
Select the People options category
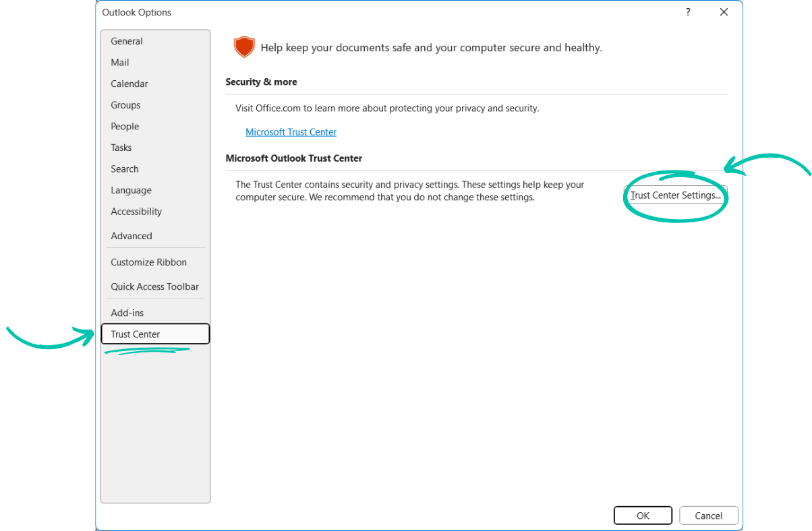[125, 126]
